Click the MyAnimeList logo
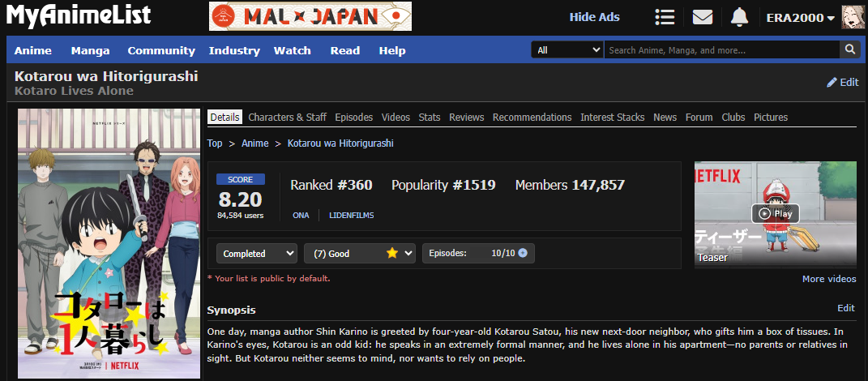The height and width of the screenshot is (381, 868). point(78,15)
